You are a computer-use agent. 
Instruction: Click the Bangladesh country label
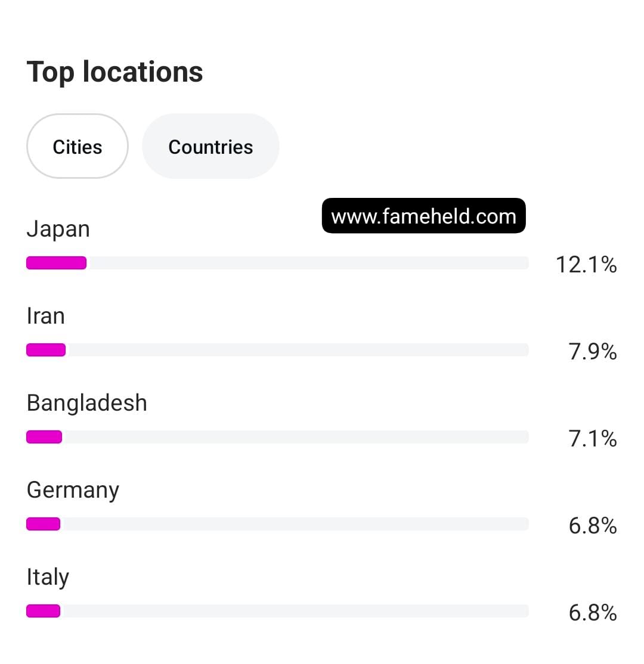[87, 403]
